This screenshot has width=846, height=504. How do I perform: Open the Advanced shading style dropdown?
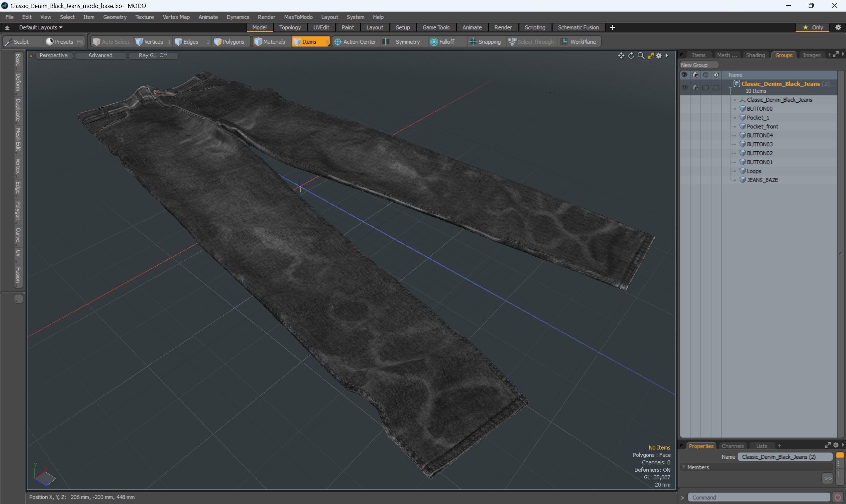click(100, 55)
